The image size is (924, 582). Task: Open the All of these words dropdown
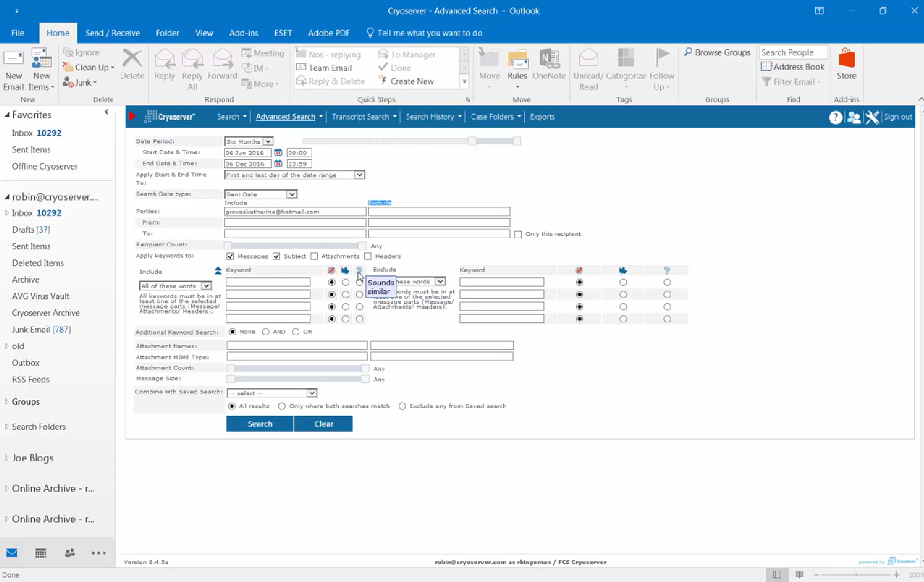[x=175, y=286]
